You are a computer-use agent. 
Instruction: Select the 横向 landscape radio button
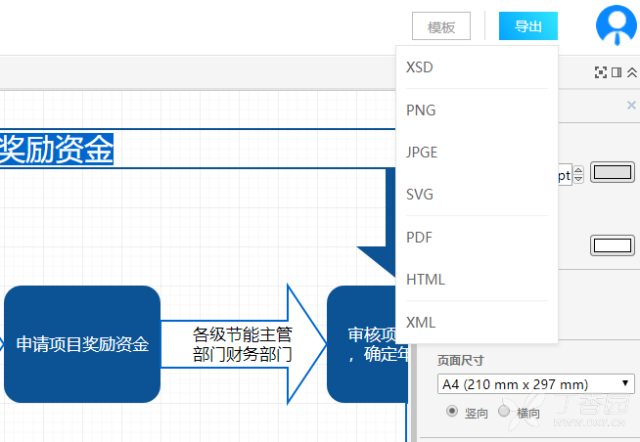coord(504,411)
